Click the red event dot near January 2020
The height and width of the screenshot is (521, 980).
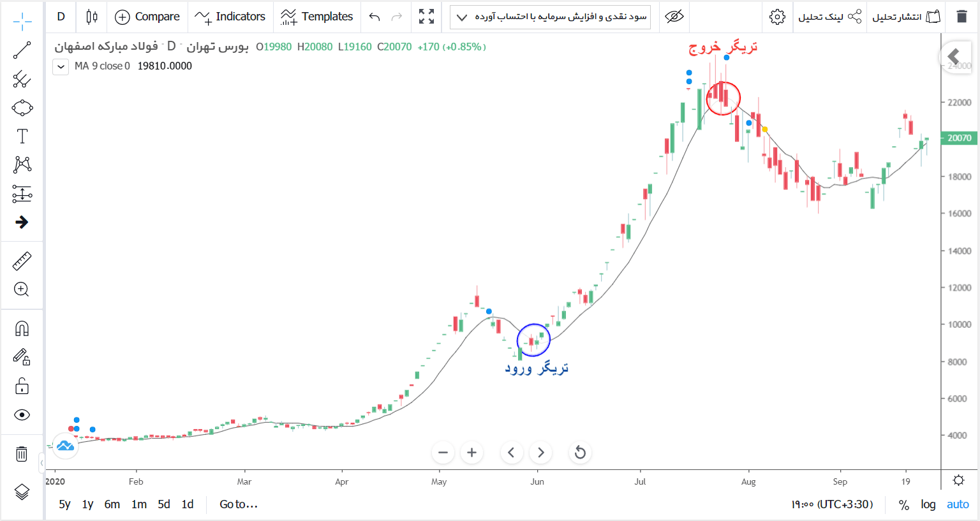(x=71, y=429)
